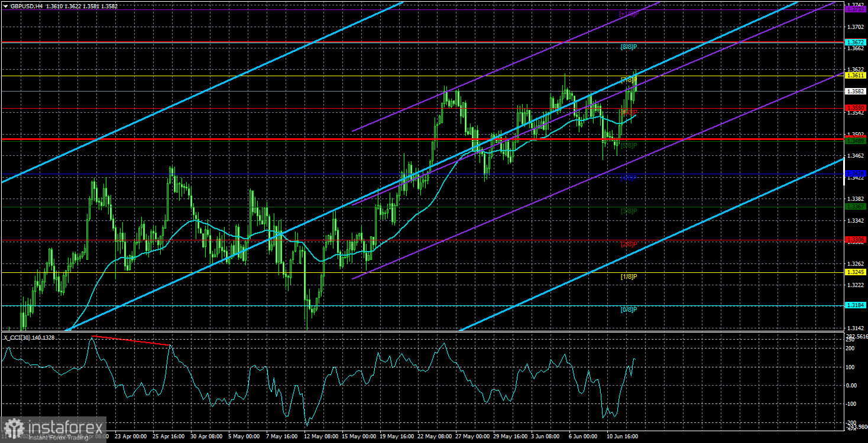The image size is (868, 443).
Task: Select the yellow 1.3245 price tag
Action: (x=856, y=272)
